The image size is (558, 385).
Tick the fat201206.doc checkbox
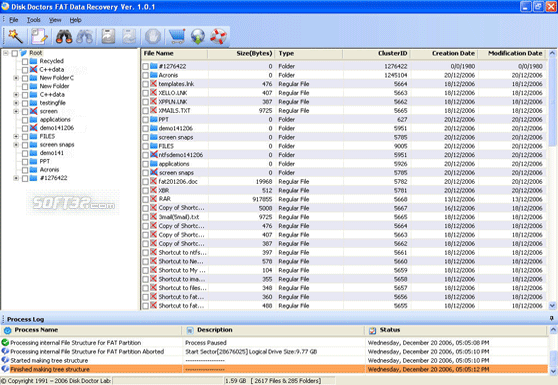pyautogui.click(x=146, y=181)
